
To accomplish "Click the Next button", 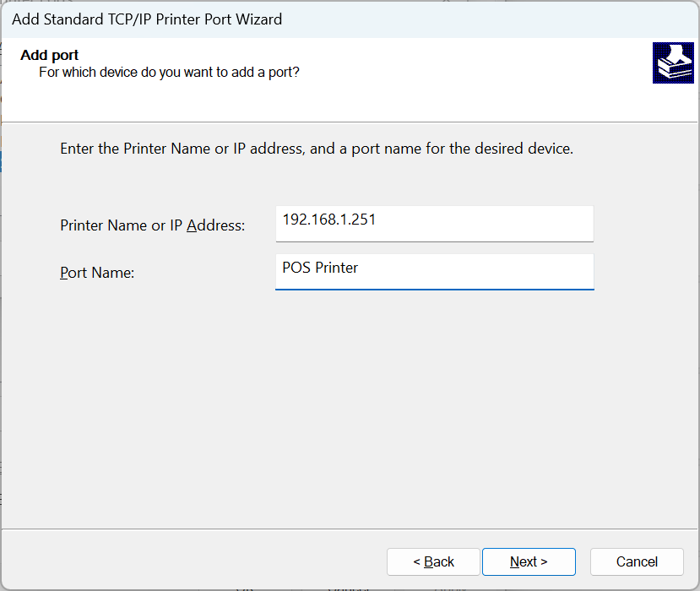I will (529, 561).
